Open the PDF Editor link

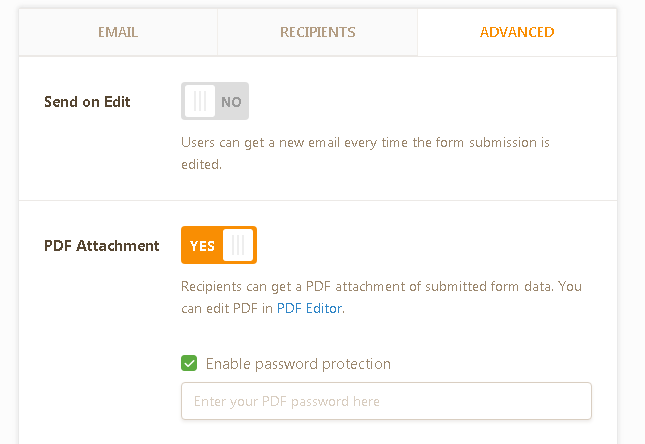310,308
